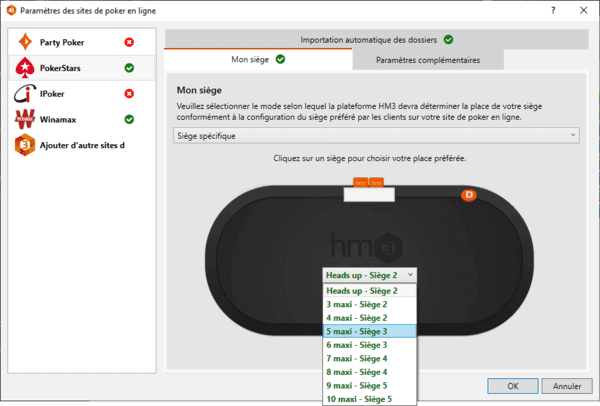Choose 8 maxi - Siège 4 option
The width and height of the screenshot is (600, 406).
[370, 372]
